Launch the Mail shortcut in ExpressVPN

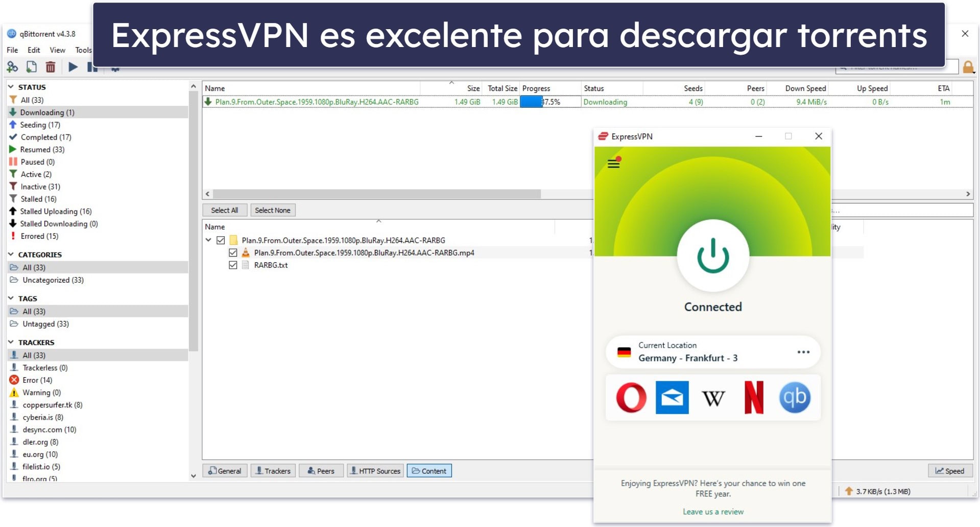tap(672, 397)
